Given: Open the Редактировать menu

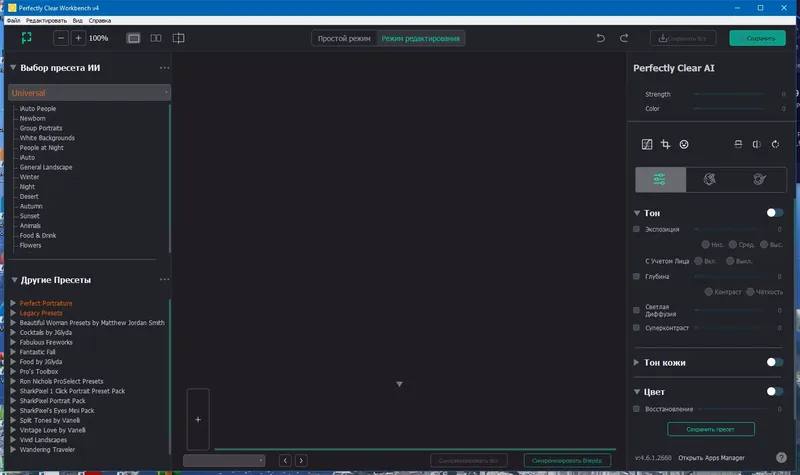Looking at the screenshot, I should 46,21.
